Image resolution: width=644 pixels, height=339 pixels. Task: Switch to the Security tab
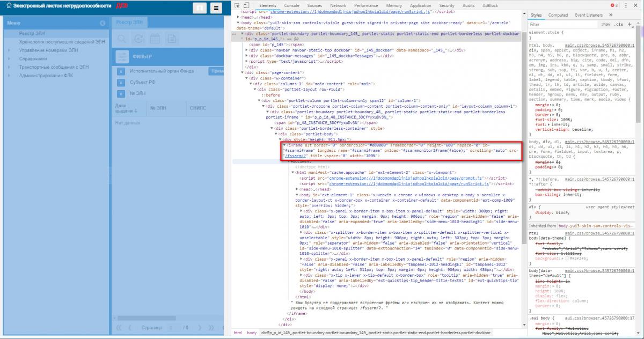click(x=447, y=5)
